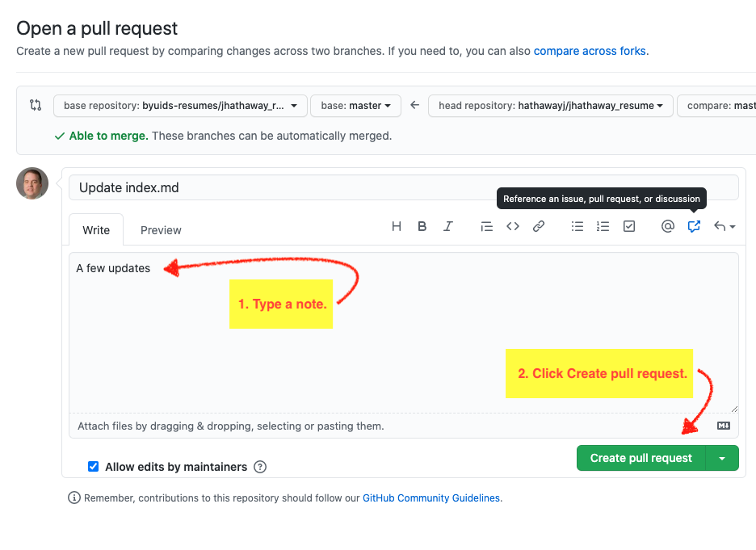Insert code snippet formatting
The image size is (756, 550).
point(513,227)
